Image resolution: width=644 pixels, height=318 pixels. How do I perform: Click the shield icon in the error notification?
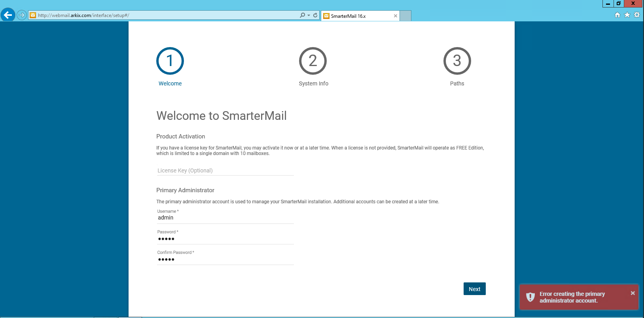(x=530, y=297)
